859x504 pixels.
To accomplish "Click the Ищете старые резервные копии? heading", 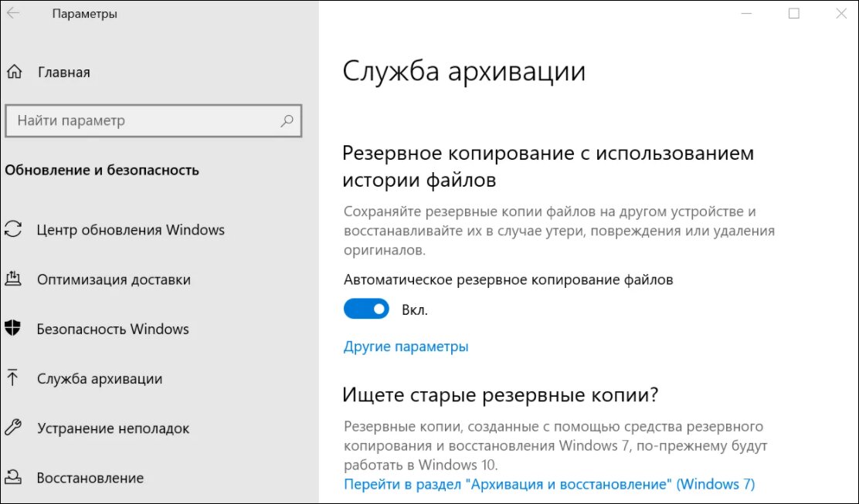I will (x=500, y=394).
